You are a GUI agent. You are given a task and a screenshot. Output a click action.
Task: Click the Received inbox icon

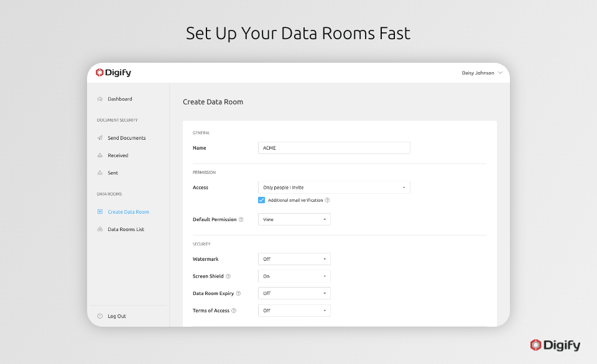point(99,155)
